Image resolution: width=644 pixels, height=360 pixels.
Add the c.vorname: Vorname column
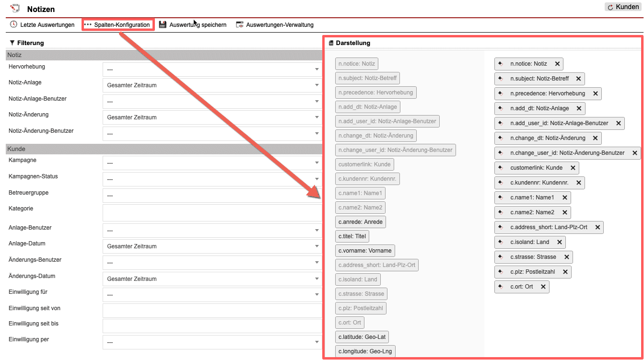pyautogui.click(x=365, y=251)
